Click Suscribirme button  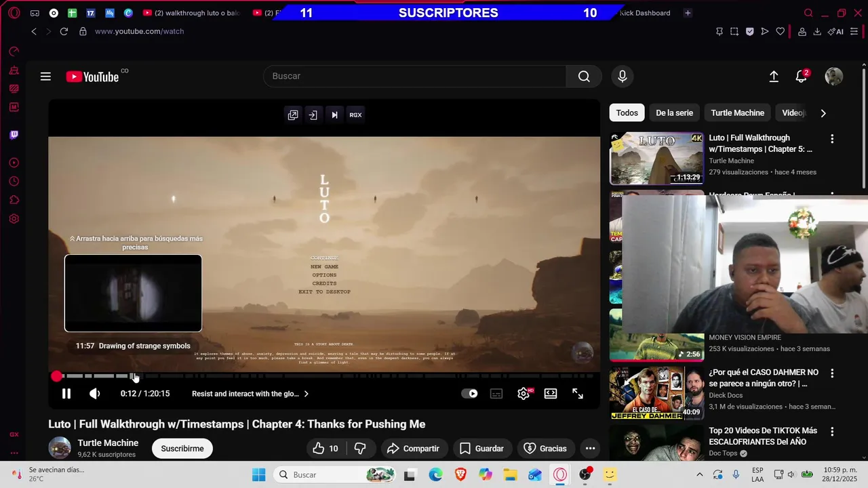pos(182,449)
